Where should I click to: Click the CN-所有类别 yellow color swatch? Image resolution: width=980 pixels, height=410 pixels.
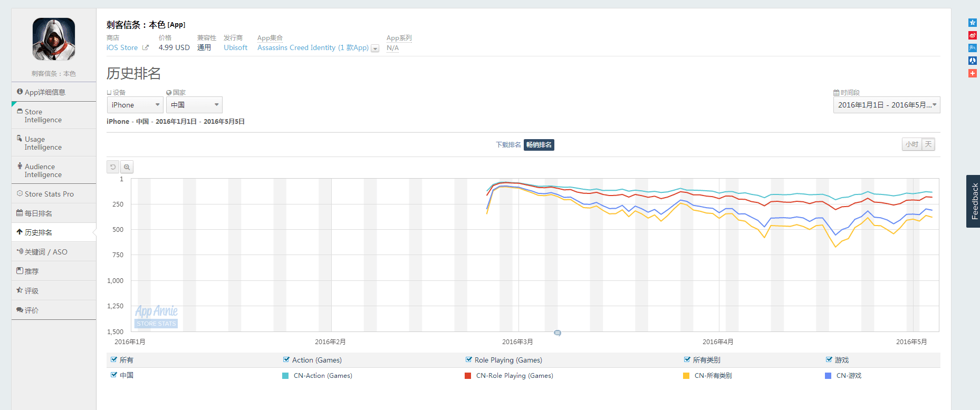pos(686,376)
